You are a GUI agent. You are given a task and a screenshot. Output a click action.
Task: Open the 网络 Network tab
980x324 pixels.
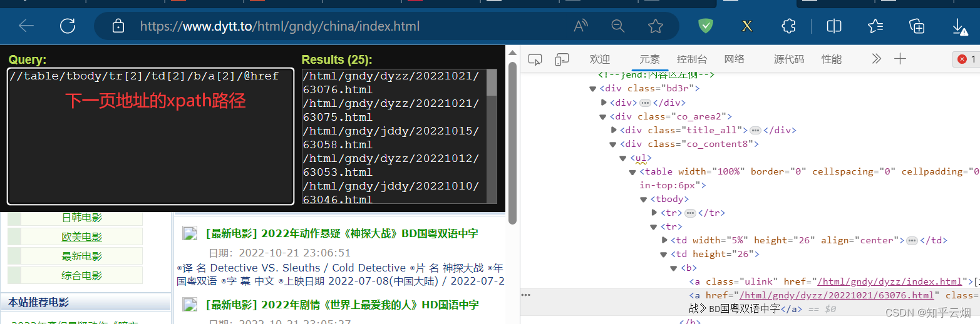[735, 59]
